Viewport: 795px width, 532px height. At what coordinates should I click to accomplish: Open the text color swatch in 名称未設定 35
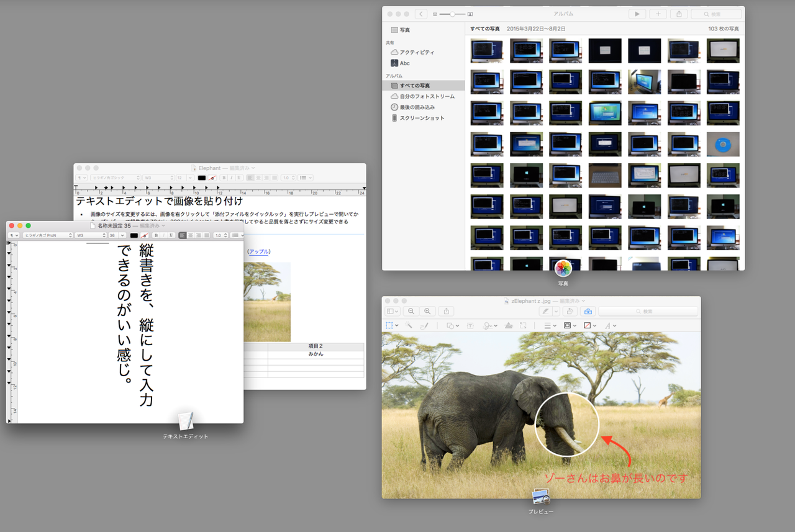[134, 236]
